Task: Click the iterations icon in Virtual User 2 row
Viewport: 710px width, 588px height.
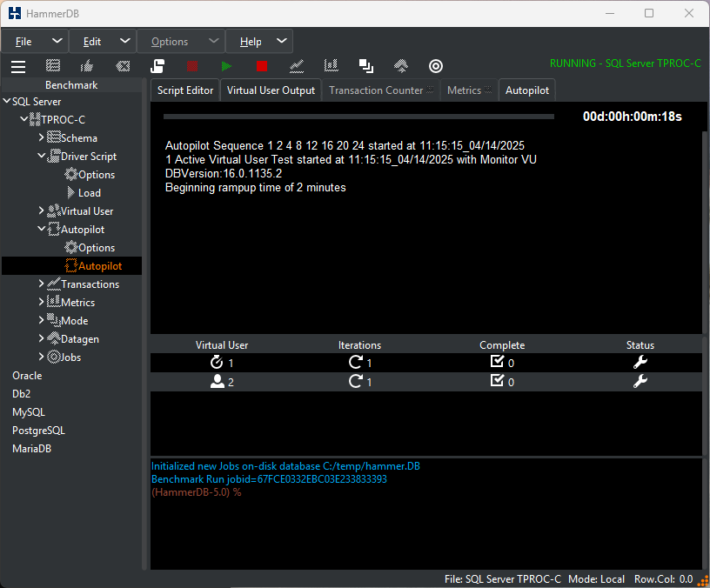Action: [x=356, y=382]
